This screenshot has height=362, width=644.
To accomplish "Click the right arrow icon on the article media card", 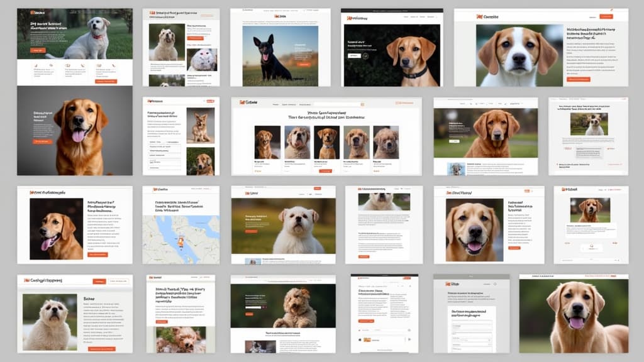I will 409,339.
